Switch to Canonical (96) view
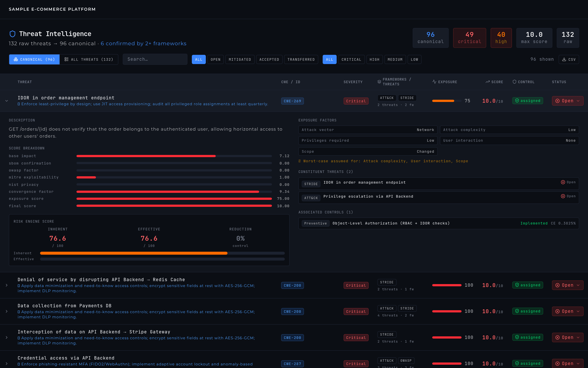The width and height of the screenshot is (588, 368). [x=34, y=59]
